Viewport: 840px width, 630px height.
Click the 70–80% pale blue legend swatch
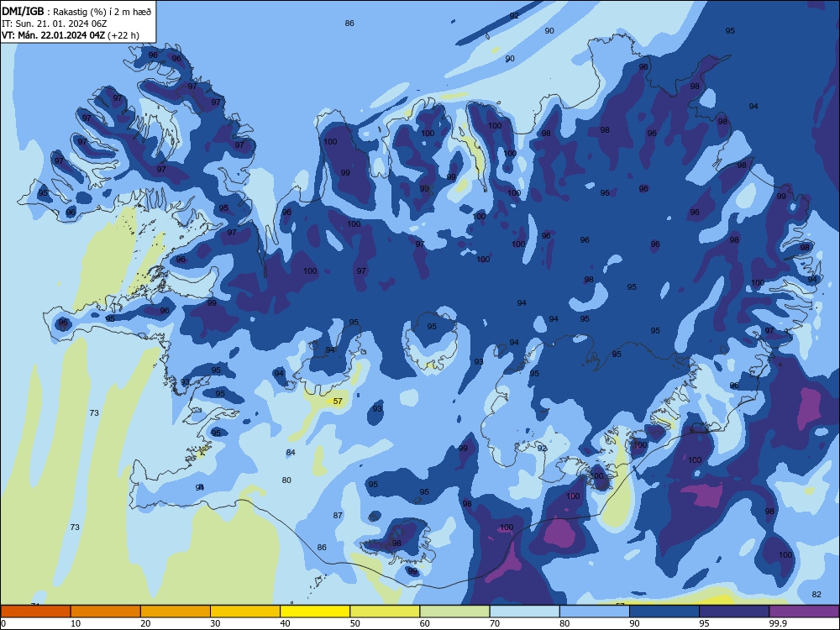pos(524,612)
